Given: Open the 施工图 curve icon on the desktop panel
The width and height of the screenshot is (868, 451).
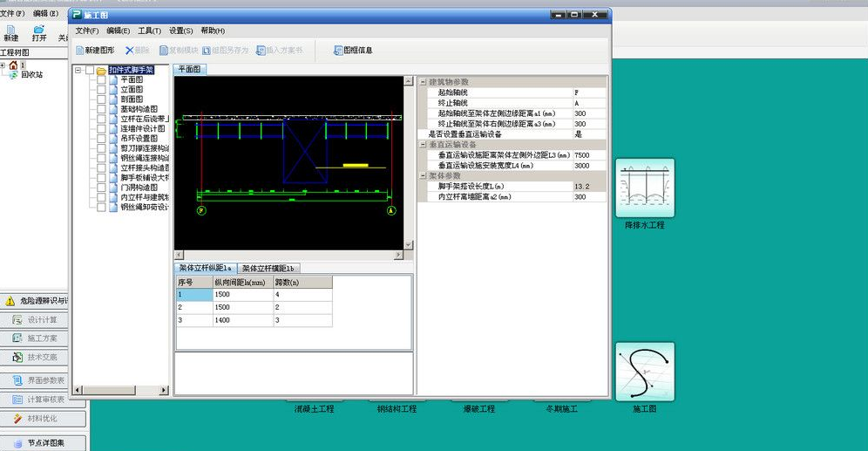Looking at the screenshot, I should point(644,372).
